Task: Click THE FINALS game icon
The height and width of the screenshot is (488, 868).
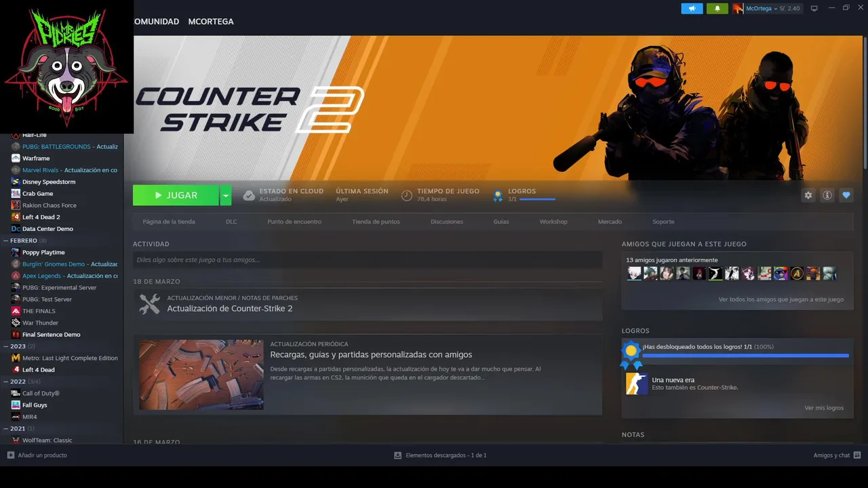Action: pos(16,311)
